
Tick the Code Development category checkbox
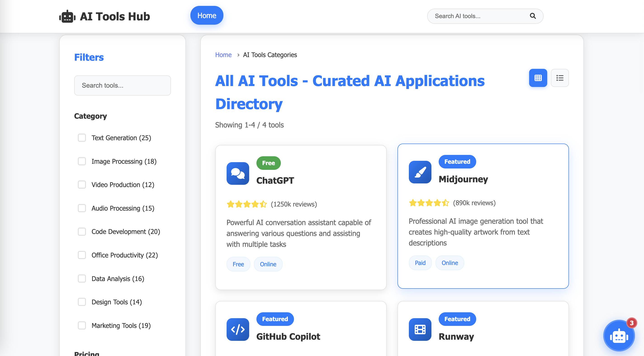[82, 232]
